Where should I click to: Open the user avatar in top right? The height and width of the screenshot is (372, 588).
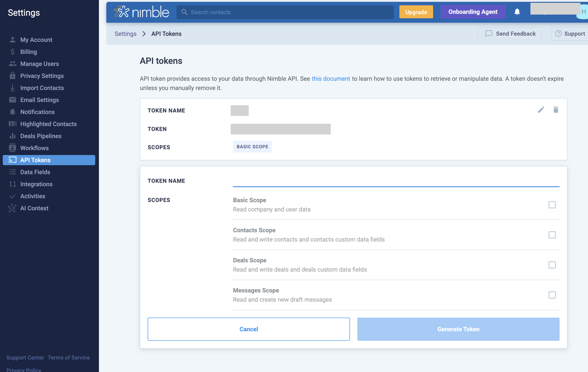[583, 12]
